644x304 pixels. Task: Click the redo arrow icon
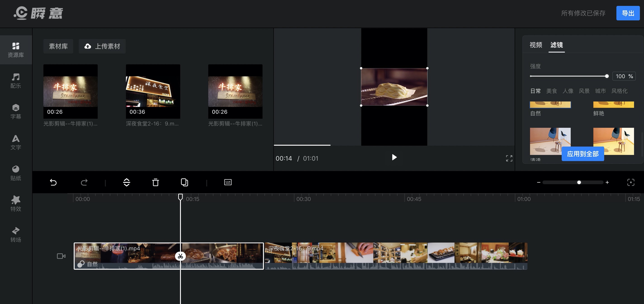coord(84,182)
